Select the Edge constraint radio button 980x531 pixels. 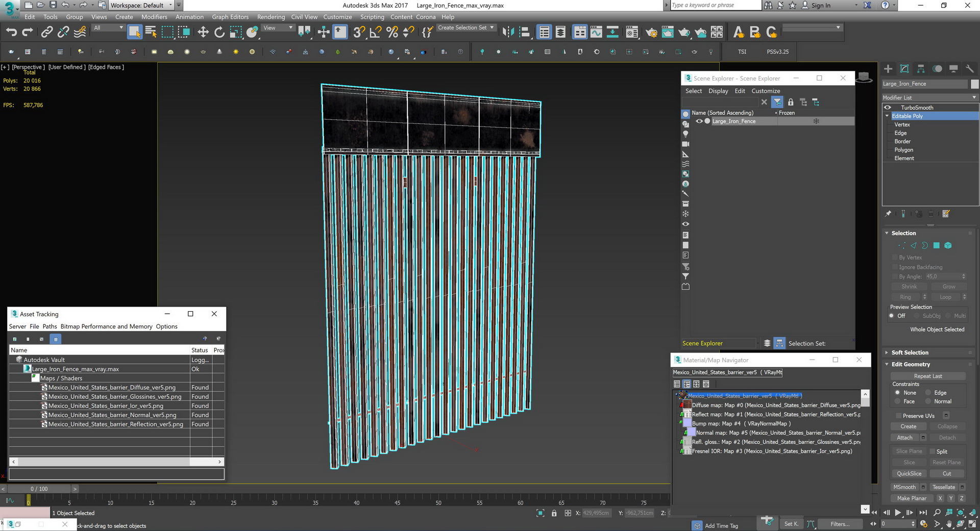pyautogui.click(x=928, y=393)
